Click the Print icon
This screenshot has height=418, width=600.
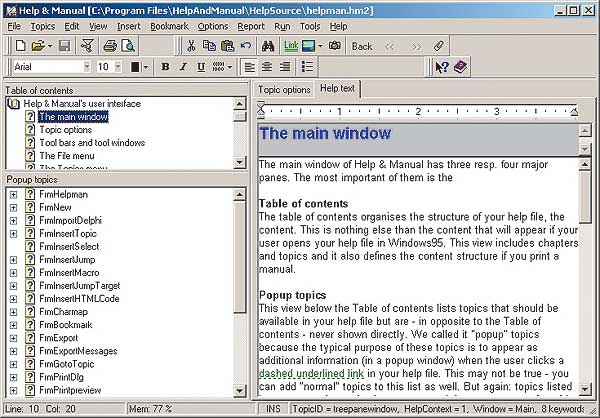[x=110, y=46]
